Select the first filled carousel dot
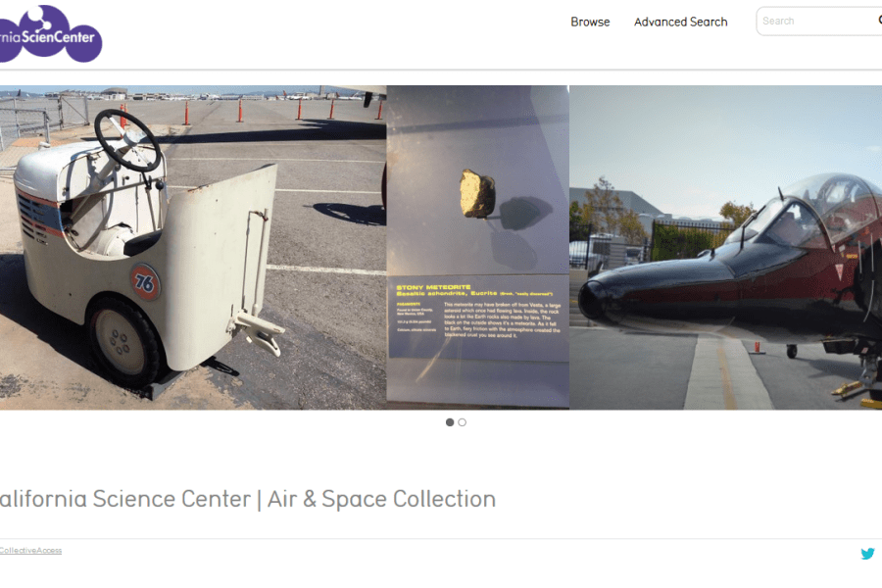882x588 pixels. pos(450,422)
